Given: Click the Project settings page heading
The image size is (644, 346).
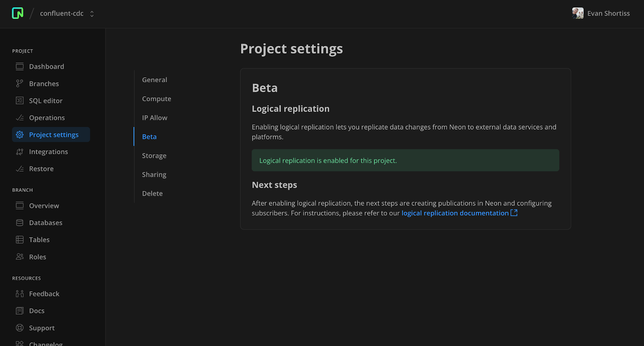Looking at the screenshot, I should [291, 49].
